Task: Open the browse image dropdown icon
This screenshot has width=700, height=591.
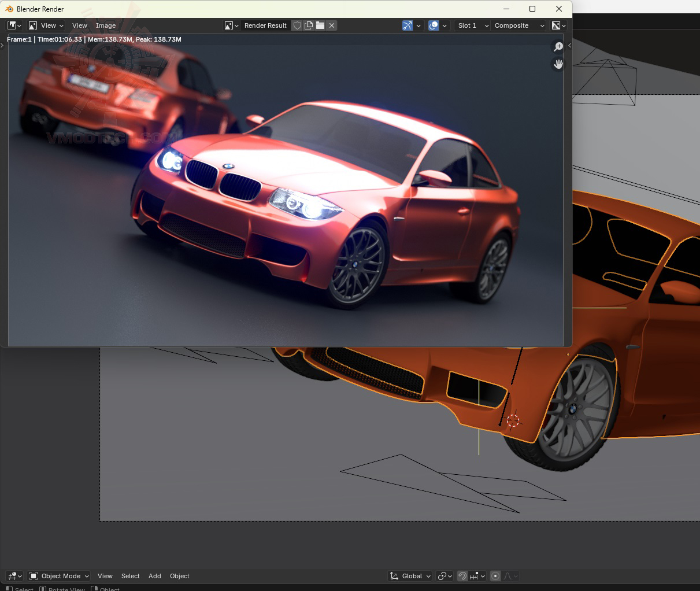Action: pos(231,25)
